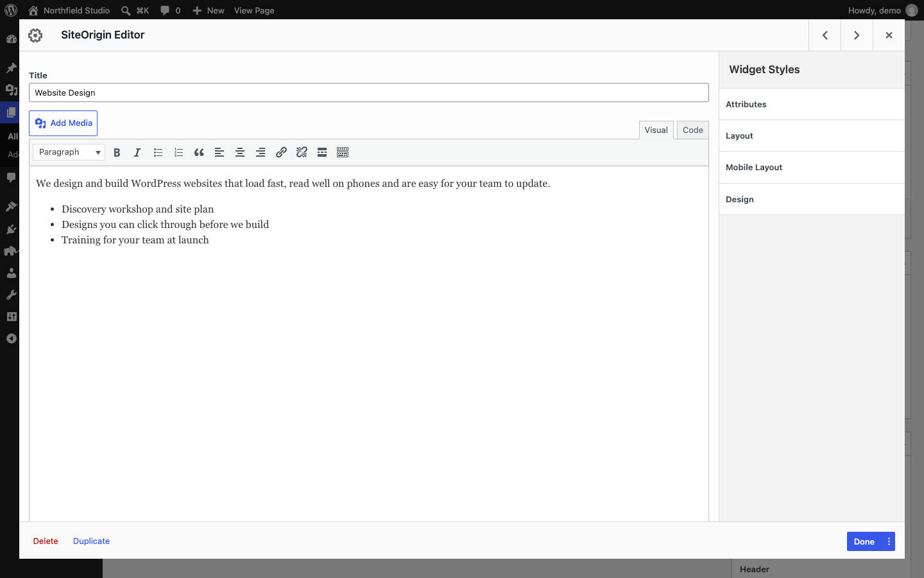Apply italic formatting
The image size is (924, 578).
pos(137,152)
